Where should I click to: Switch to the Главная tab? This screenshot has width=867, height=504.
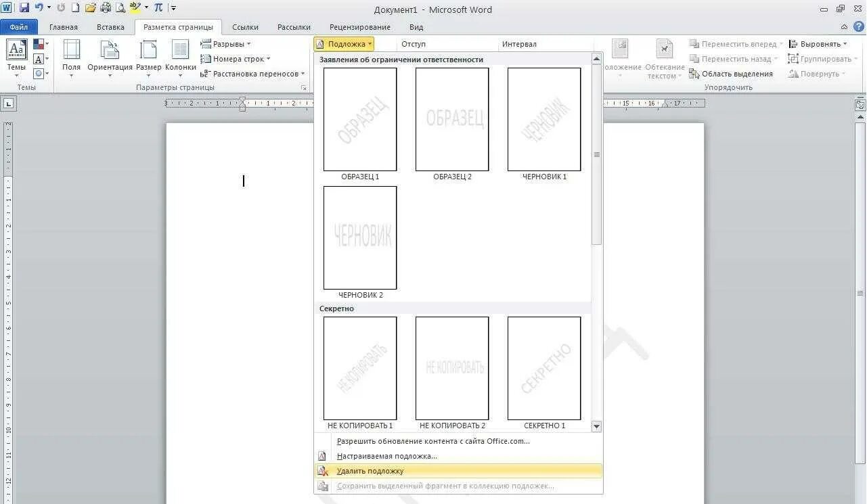[64, 27]
